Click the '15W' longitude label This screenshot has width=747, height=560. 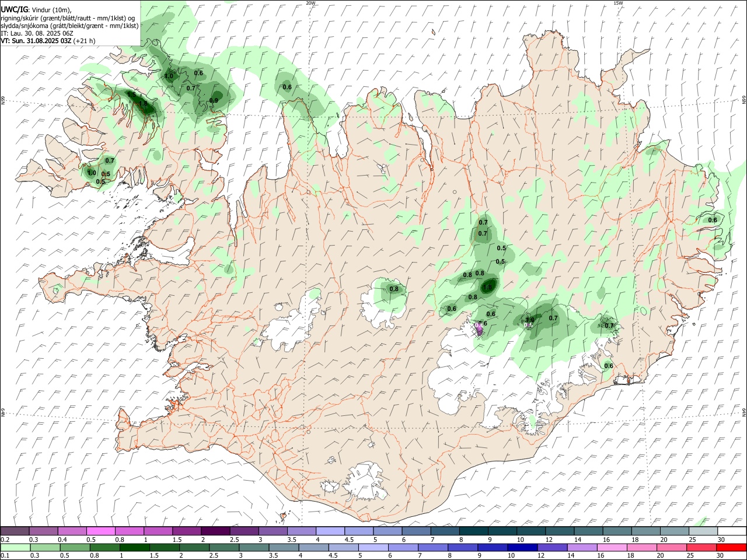coord(618,3)
